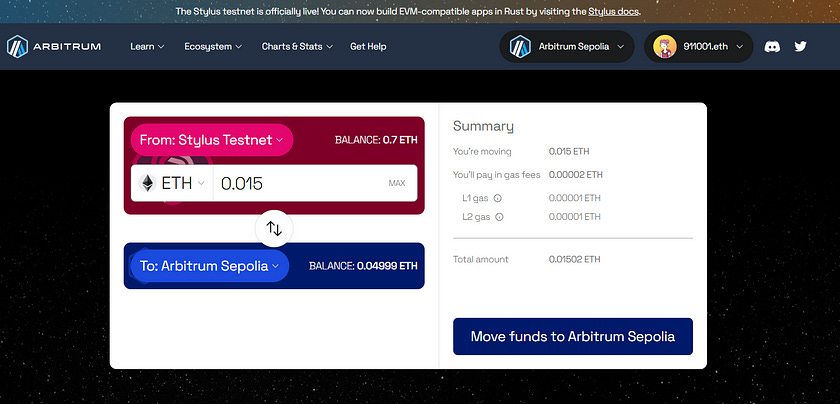Image resolution: width=840 pixels, height=404 pixels.
Task: Open the ETH token selector
Action: click(x=172, y=183)
